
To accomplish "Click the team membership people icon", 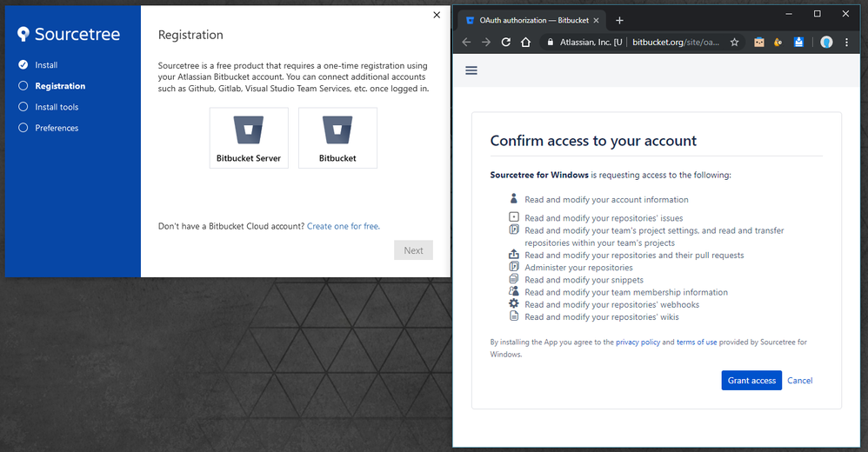I will coord(514,291).
